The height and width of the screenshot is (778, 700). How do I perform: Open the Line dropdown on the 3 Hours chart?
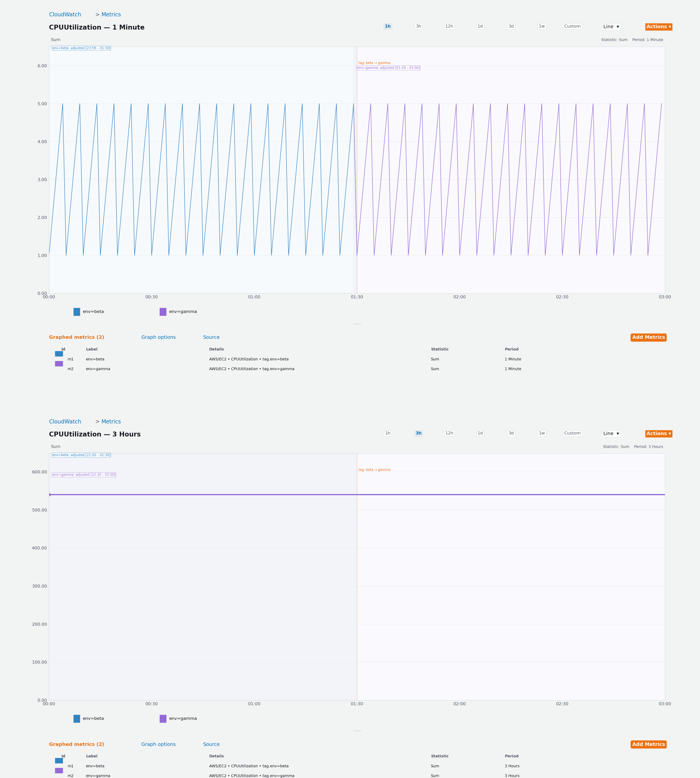(611, 433)
